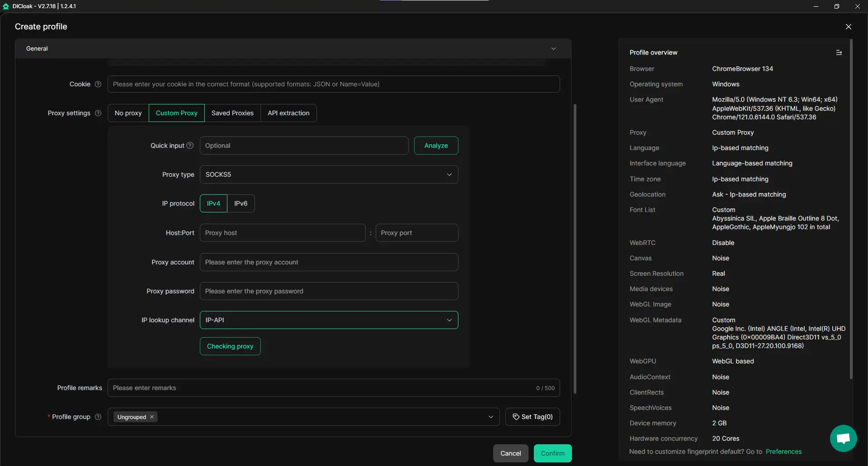868x466 pixels.
Task: Remove the Ungrouped tag with its x
Action: pos(152,417)
